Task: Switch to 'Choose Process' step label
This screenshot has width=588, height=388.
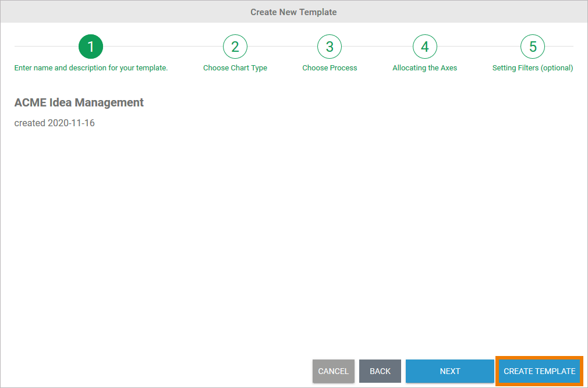Action: 330,68
